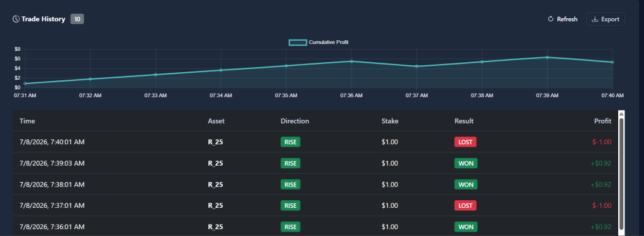This screenshot has height=236, width=644.
Task: Click the Trade History heading
Action: pyautogui.click(x=43, y=19)
